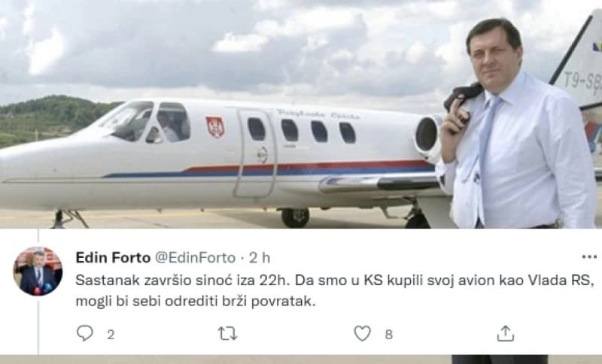Open the three-dot more options menu
Image resolution: width=602 pixels, height=364 pixels.
tap(589, 257)
